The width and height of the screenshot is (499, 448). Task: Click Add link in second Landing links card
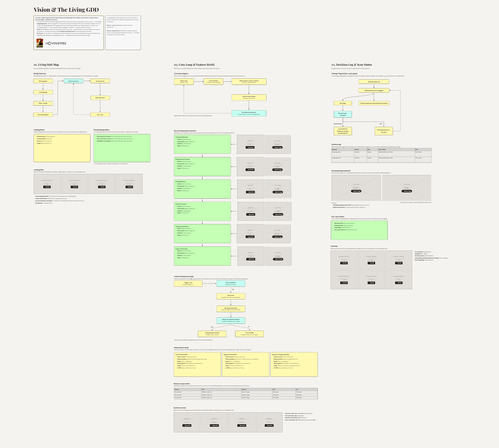click(74, 187)
